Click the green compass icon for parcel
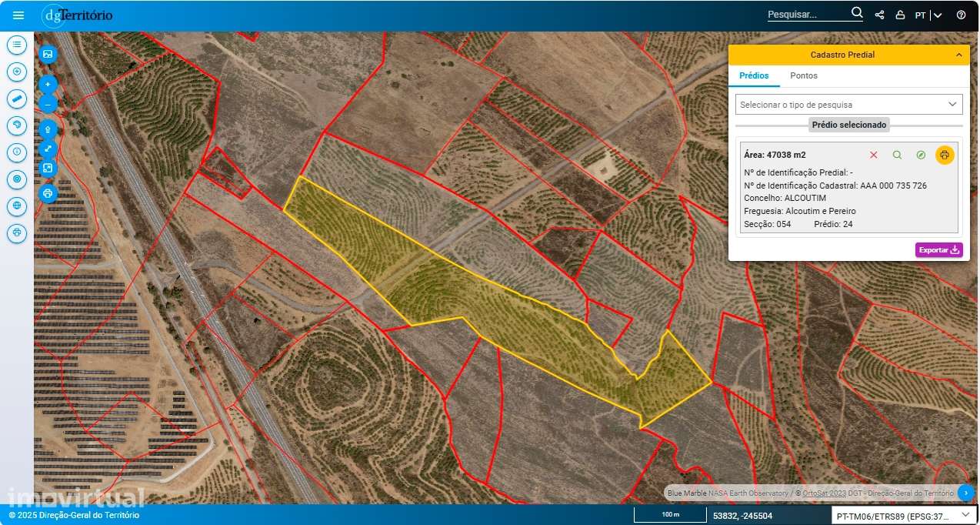Screen dimensions: 980x525 pos(921,155)
